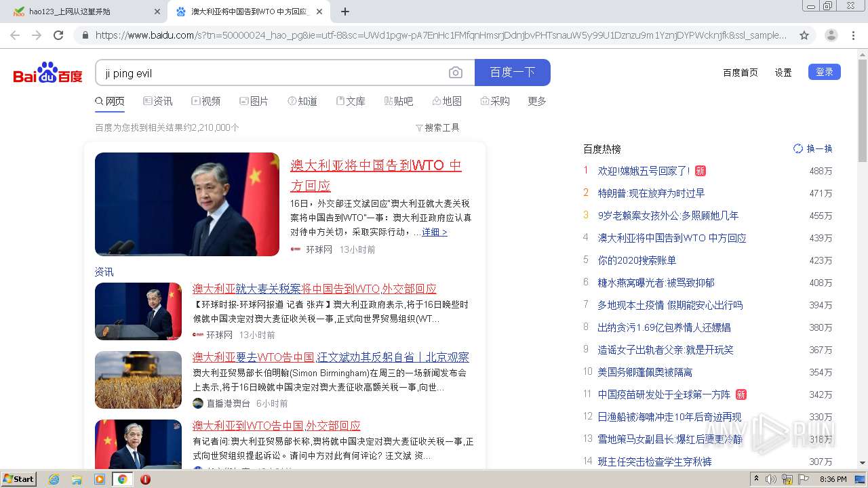Open hot topic 糖水燕窝曝光者:被骂致抑郁
This screenshot has width=868, height=488.
point(656,283)
